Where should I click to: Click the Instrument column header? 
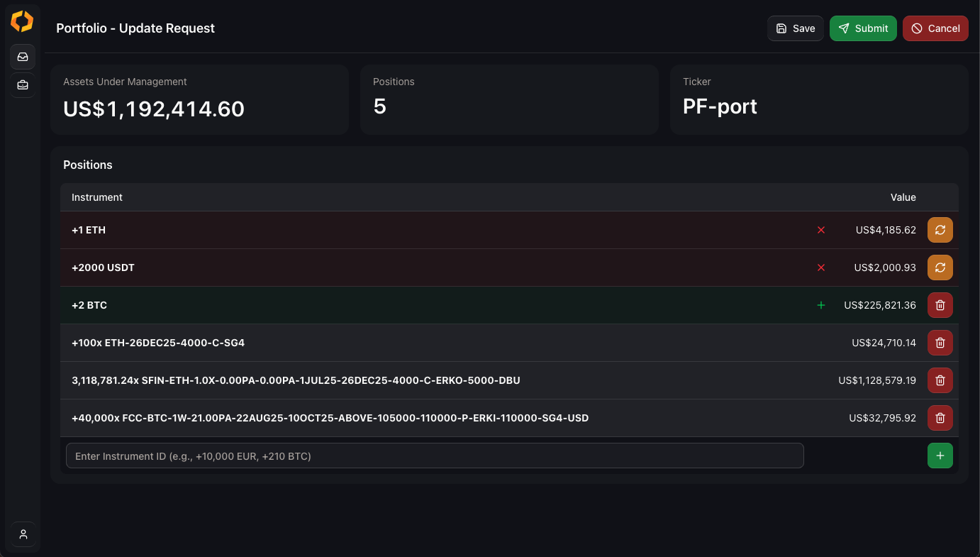[x=97, y=197]
